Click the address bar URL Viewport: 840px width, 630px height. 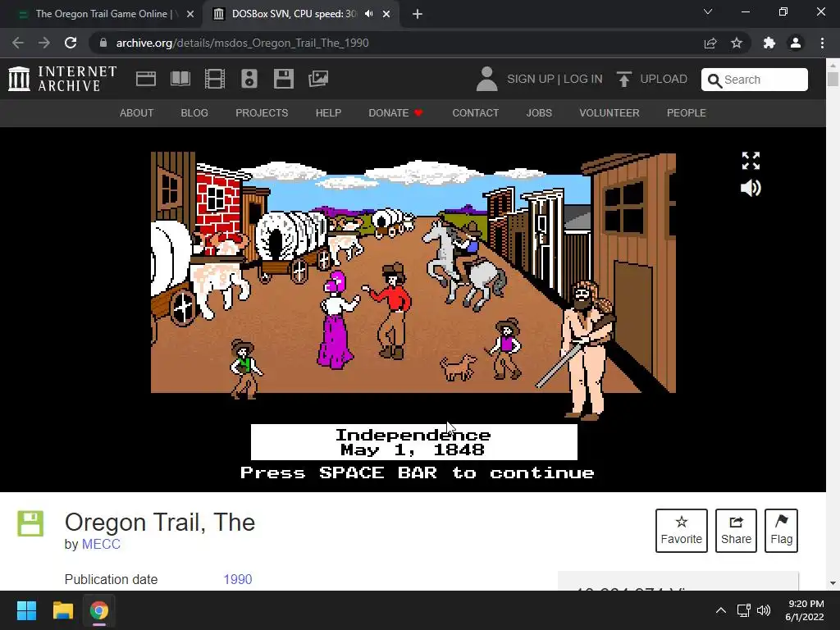[242, 43]
